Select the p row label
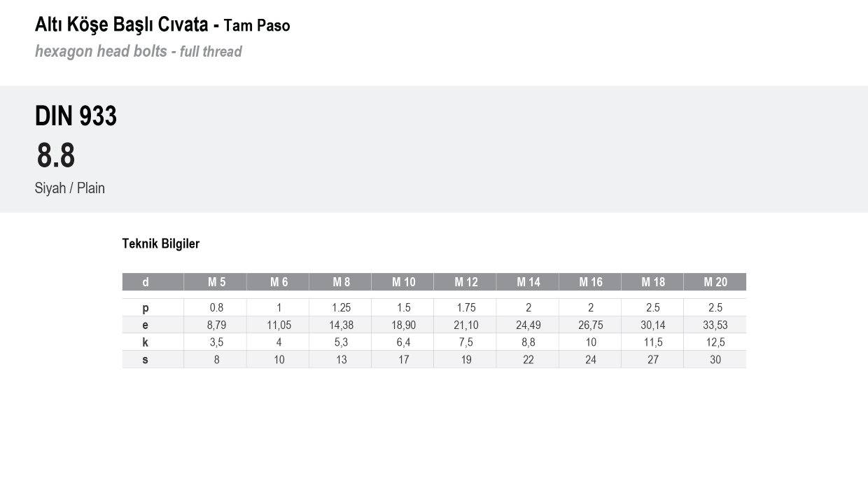 tap(146, 308)
